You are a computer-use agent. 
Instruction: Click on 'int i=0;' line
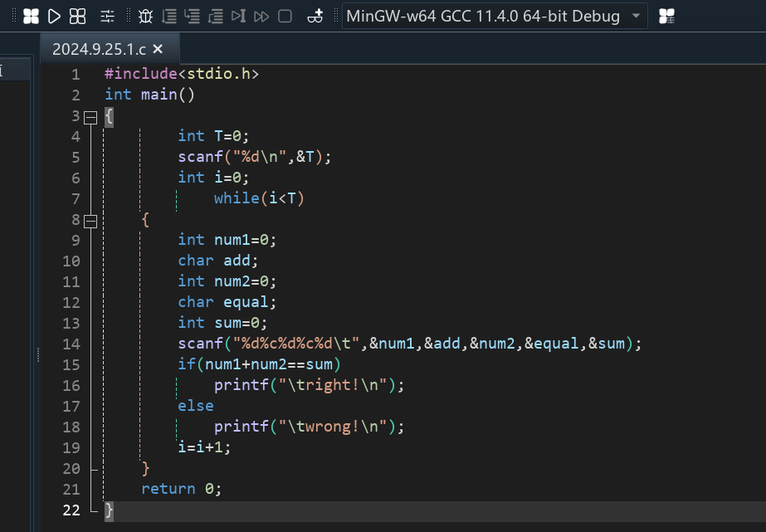[213, 178]
